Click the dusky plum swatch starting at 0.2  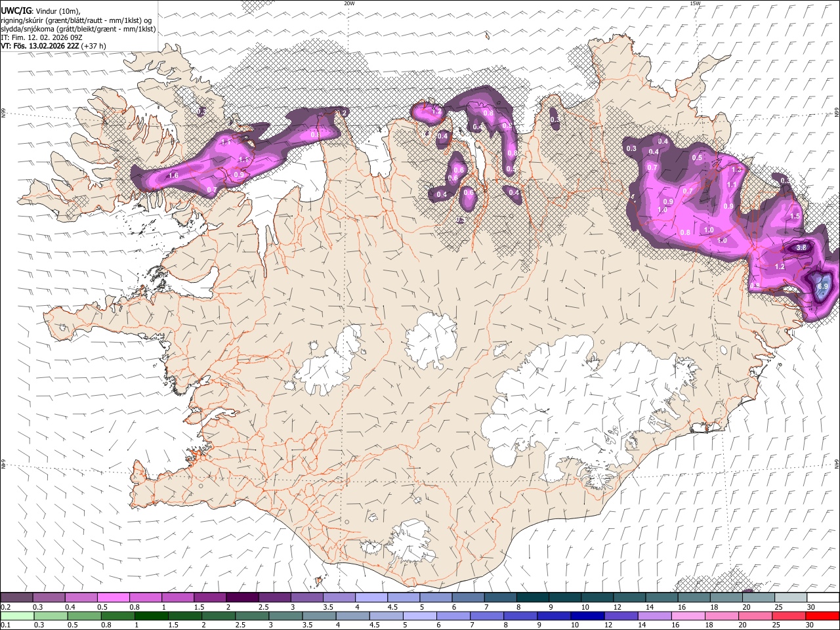16,597
